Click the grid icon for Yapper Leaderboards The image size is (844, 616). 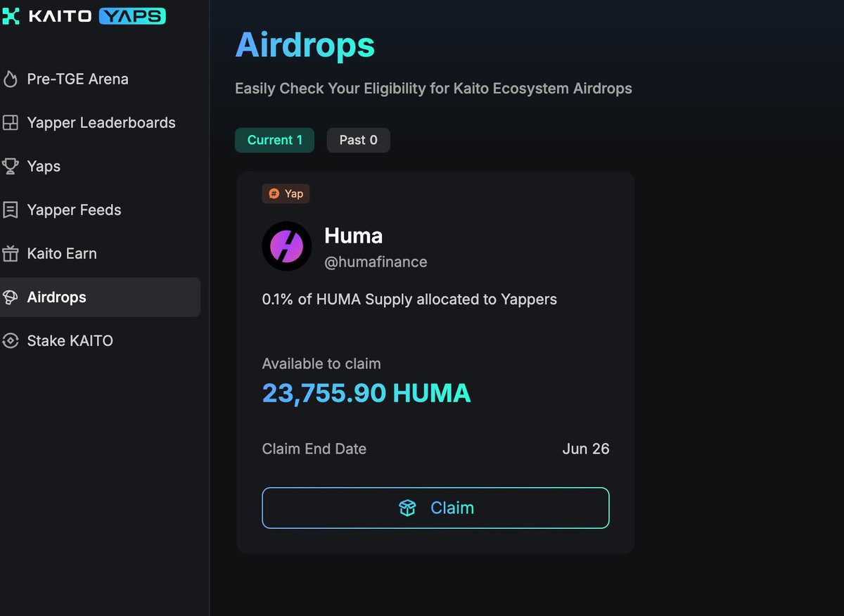tap(10, 123)
